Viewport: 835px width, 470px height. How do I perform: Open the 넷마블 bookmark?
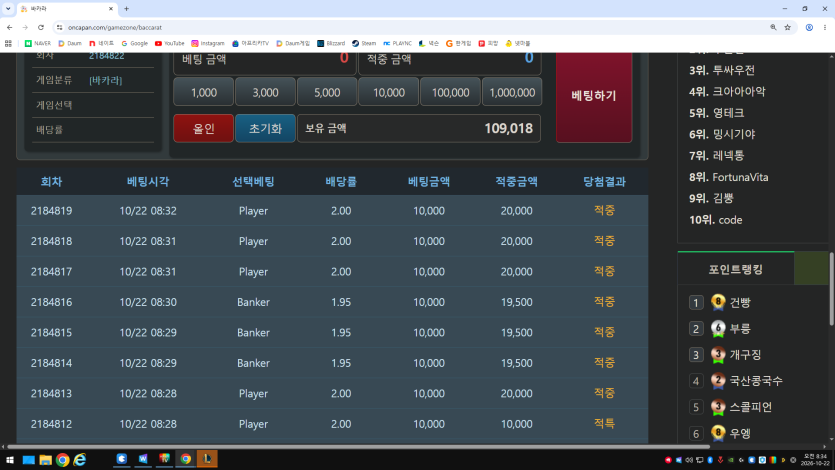(518, 43)
